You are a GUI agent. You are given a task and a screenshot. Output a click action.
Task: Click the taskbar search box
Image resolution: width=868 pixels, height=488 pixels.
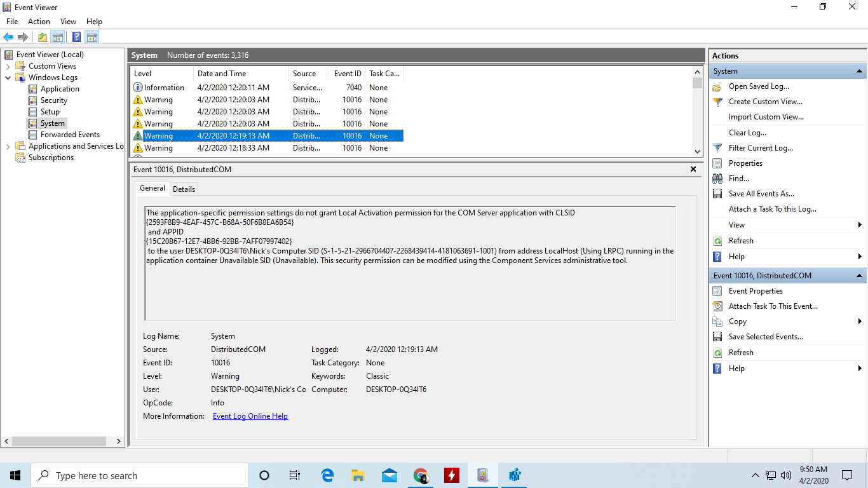[x=140, y=475]
